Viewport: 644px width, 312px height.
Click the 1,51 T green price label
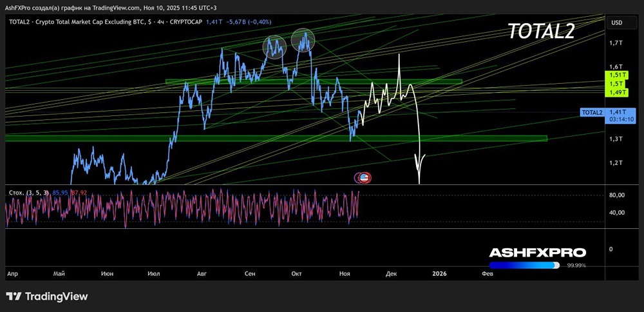point(616,75)
